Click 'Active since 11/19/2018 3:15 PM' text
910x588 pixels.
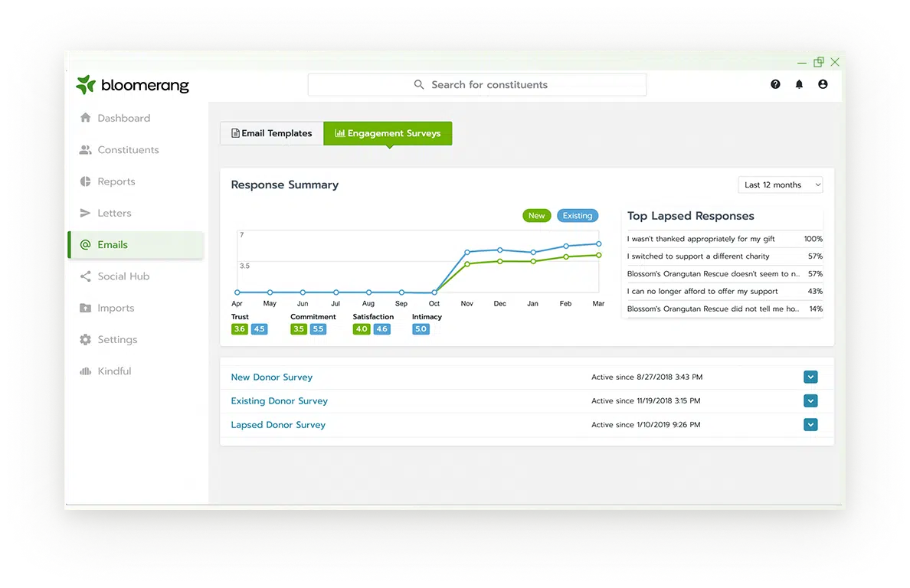click(x=646, y=400)
